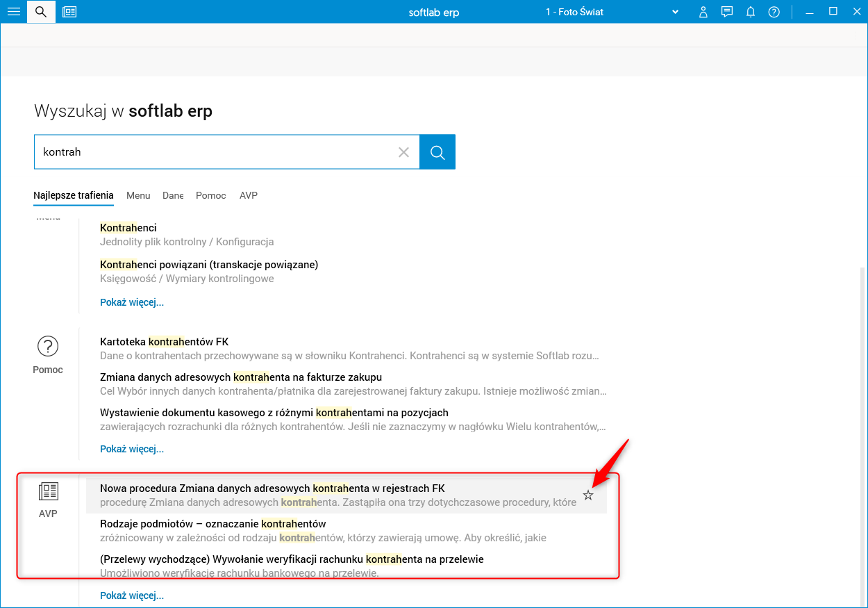
Task: Open the hamburger main menu
Action: coord(13,12)
